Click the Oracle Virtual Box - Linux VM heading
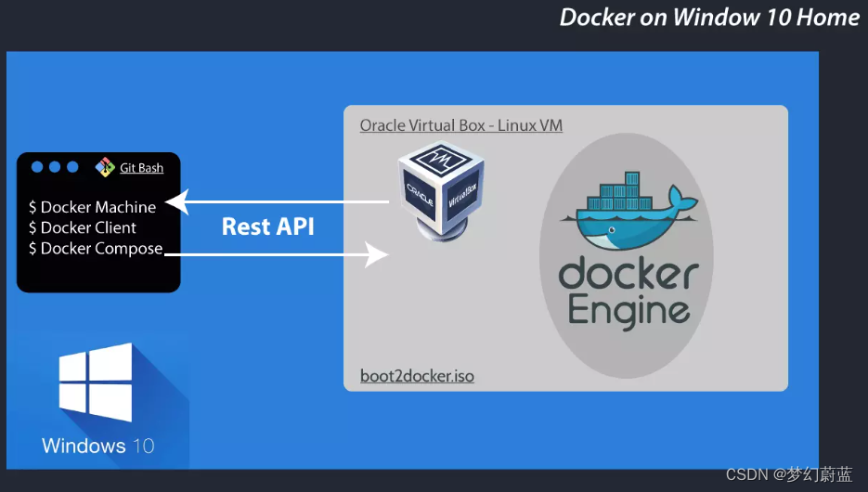This screenshot has width=868, height=492. click(461, 125)
